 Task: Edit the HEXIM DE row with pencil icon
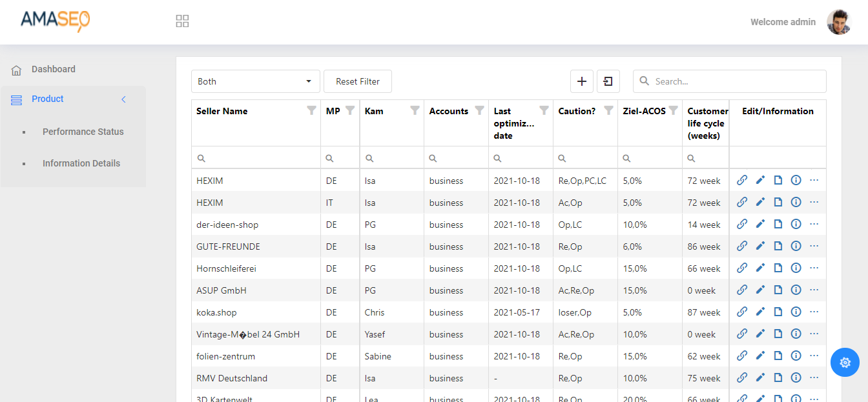pos(760,181)
